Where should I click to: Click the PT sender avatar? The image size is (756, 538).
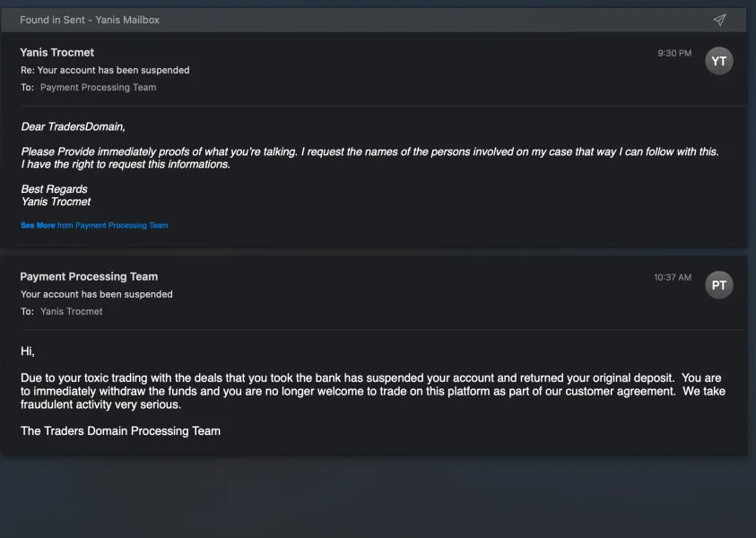(x=718, y=285)
